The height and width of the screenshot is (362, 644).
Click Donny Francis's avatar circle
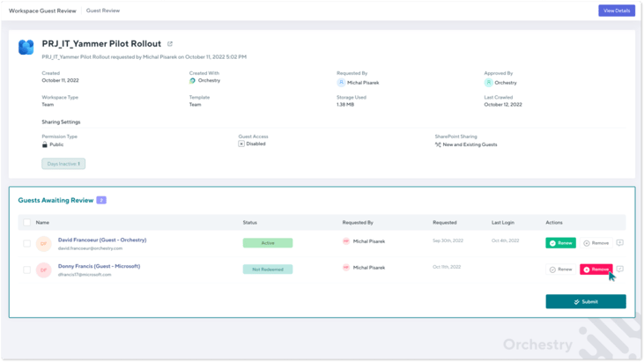click(43, 270)
